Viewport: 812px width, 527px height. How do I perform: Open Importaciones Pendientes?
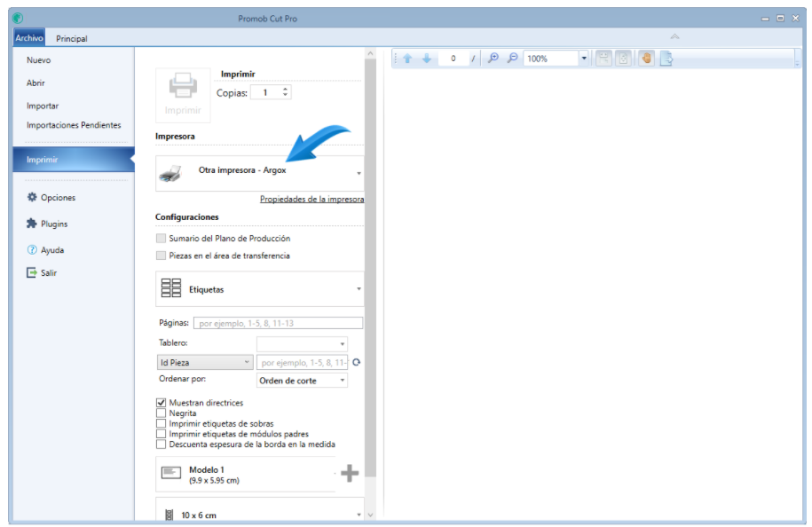point(74,125)
